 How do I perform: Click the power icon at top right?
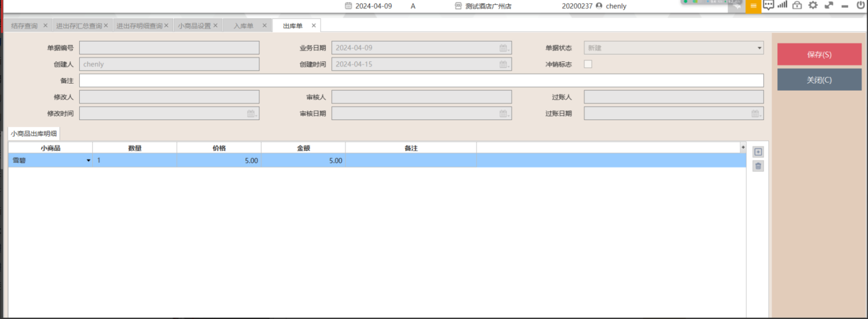click(x=860, y=6)
